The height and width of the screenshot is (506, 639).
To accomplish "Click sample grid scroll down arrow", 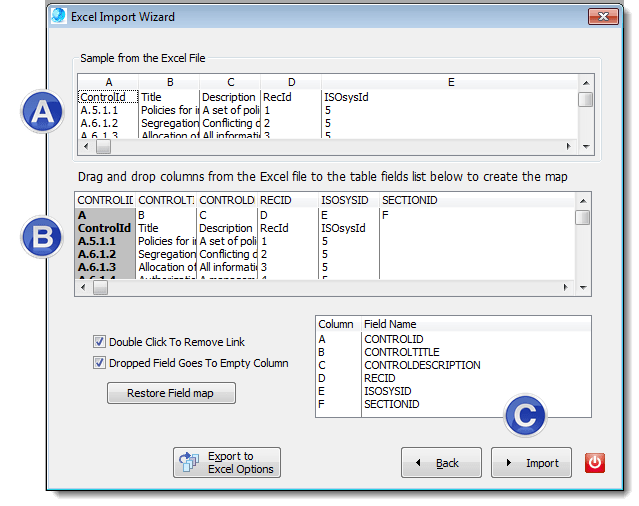I will pyautogui.click(x=586, y=147).
